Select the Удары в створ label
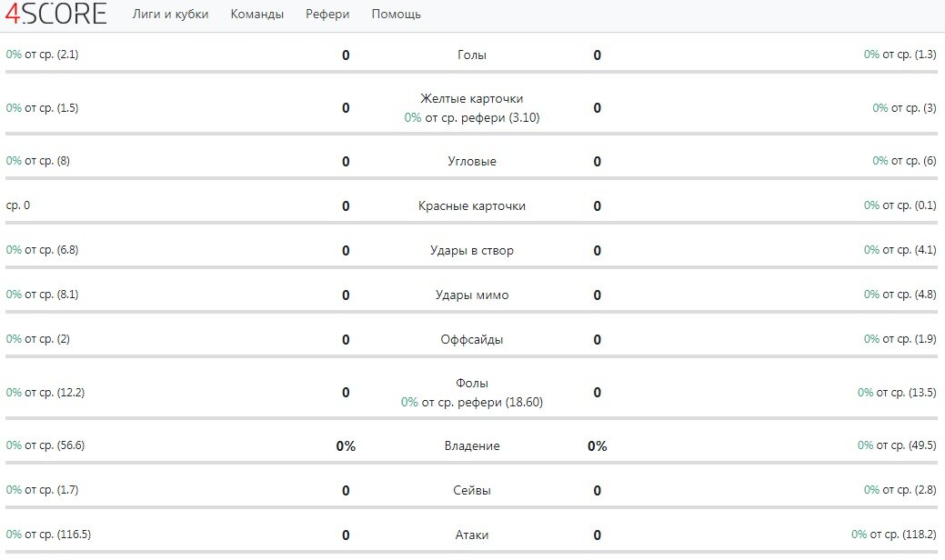 coord(472,250)
